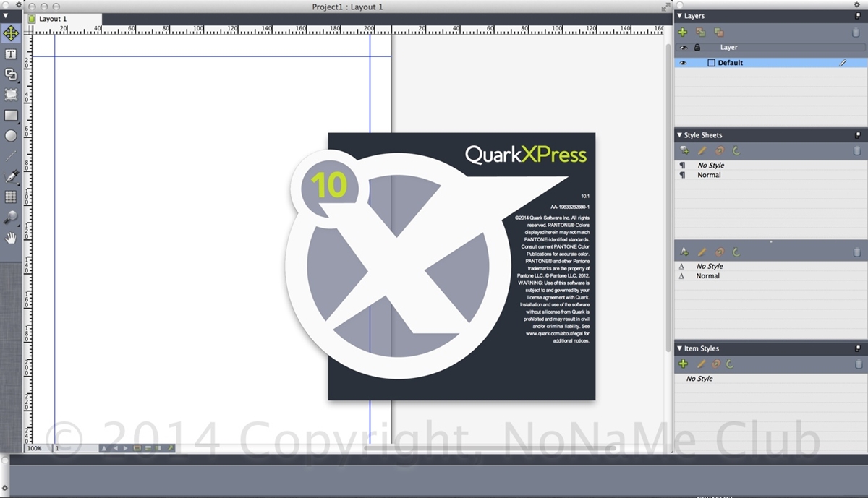Choose the Tables grid tool
The width and height of the screenshot is (868, 498).
(11, 197)
